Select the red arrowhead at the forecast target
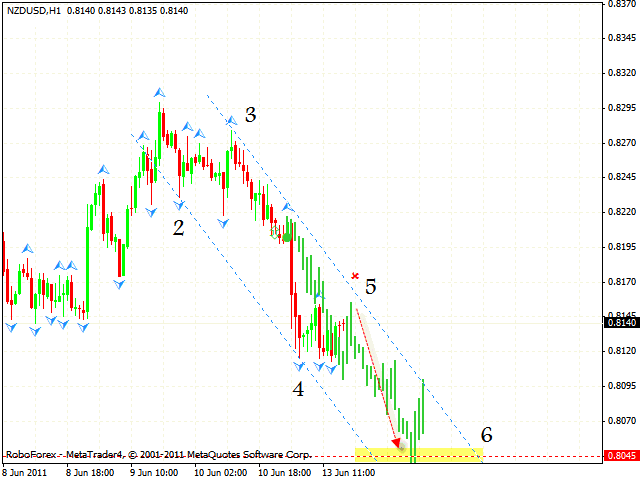Image resolution: width=640 pixels, height=480 pixels. (x=396, y=444)
